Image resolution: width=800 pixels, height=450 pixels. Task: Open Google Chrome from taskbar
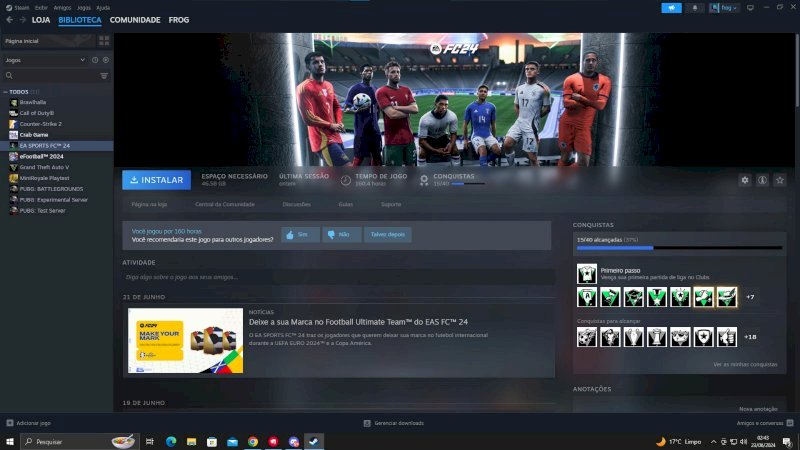(253, 441)
